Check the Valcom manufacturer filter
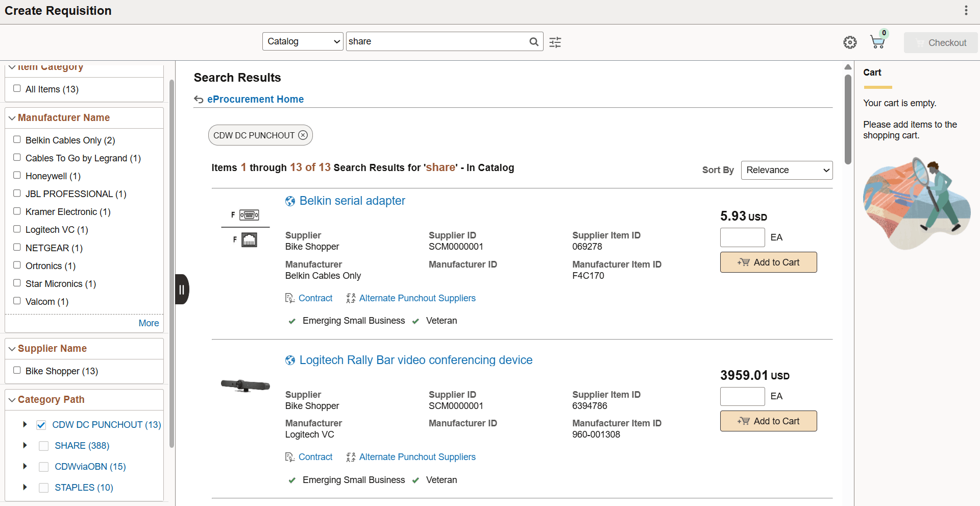 pos(17,301)
